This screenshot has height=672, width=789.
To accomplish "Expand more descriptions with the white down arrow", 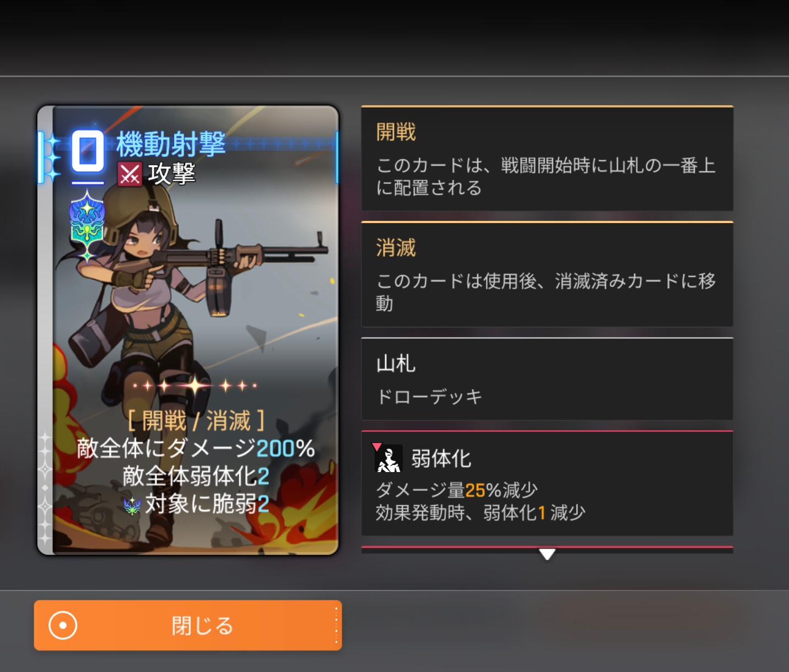I will pyautogui.click(x=547, y=554).
